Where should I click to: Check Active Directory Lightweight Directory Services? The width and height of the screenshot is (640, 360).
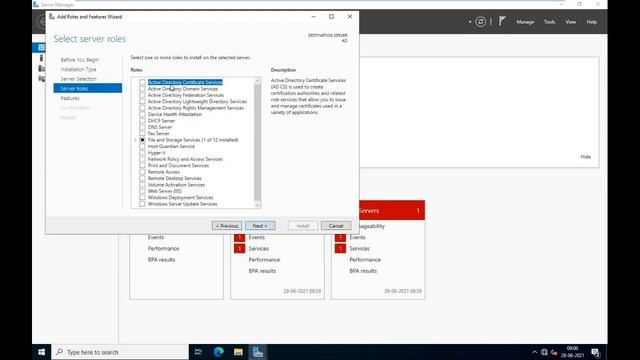(x=142, y=101)
